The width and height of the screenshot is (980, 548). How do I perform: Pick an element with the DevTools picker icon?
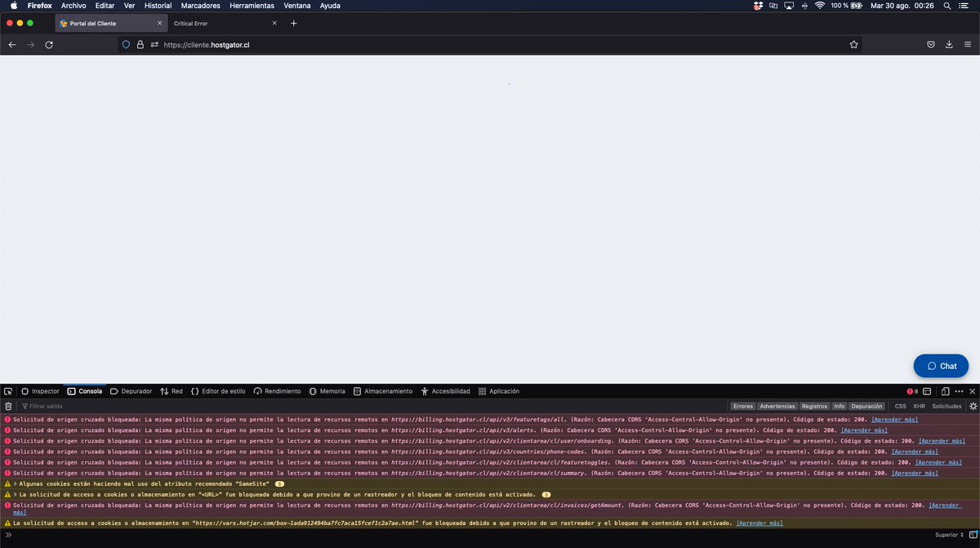click(7, 391)
